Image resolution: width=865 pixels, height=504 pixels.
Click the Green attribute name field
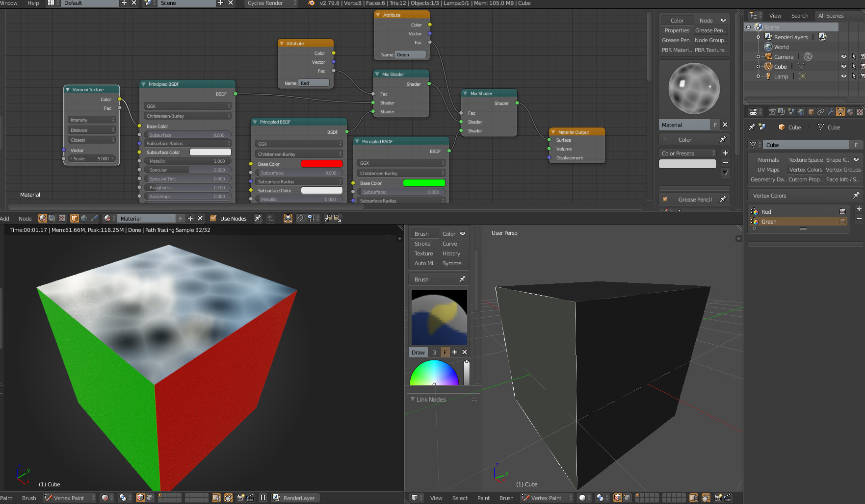point(410,54)
